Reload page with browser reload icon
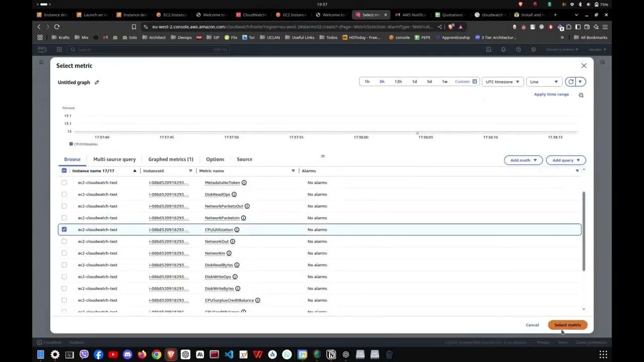The width and height of the screenshot is (644, 362). [x=57, y=27]
